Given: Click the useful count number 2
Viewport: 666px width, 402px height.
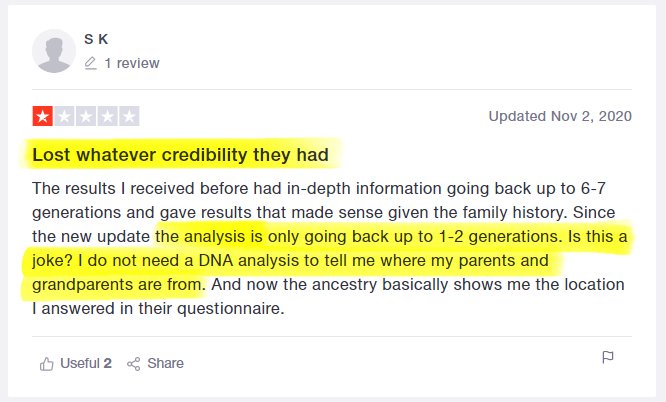Looking at the screenshot, I should click(107, 363).
